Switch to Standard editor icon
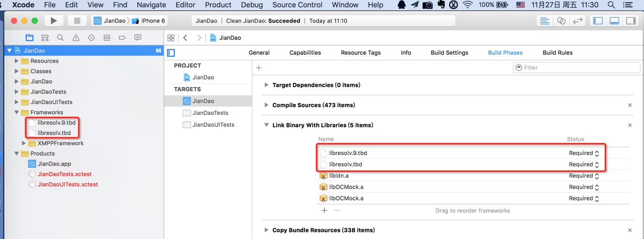 coord(544,21)
